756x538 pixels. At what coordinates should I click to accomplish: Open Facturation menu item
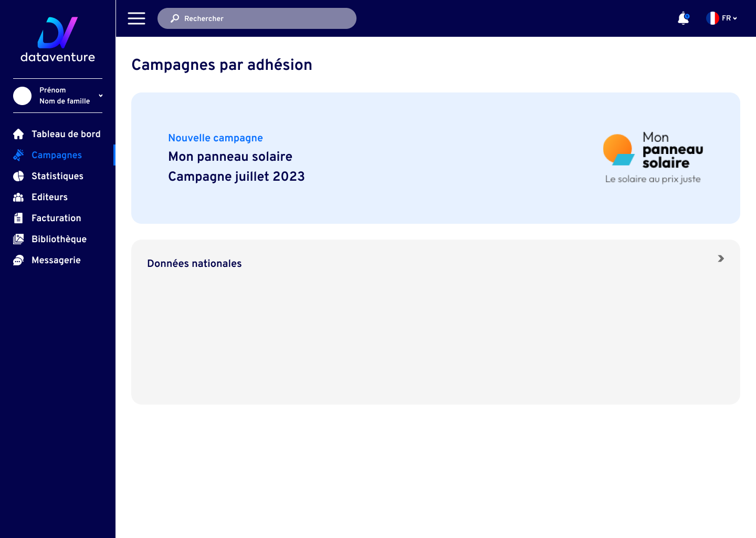pyautogui.click(x=56, y=218)
